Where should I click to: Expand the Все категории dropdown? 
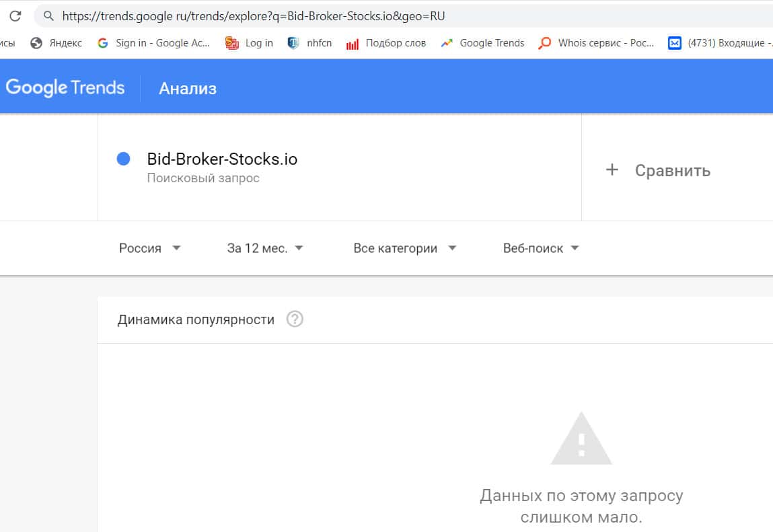(405, 248)
